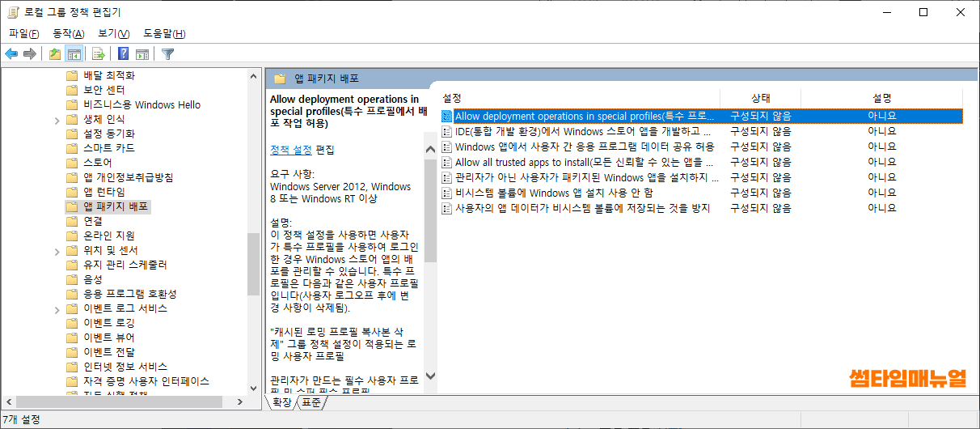Select the 이벤트 로깅 tree item
Image resolution: width=980 pixels, height=429 pixels.
pos(109,323)
